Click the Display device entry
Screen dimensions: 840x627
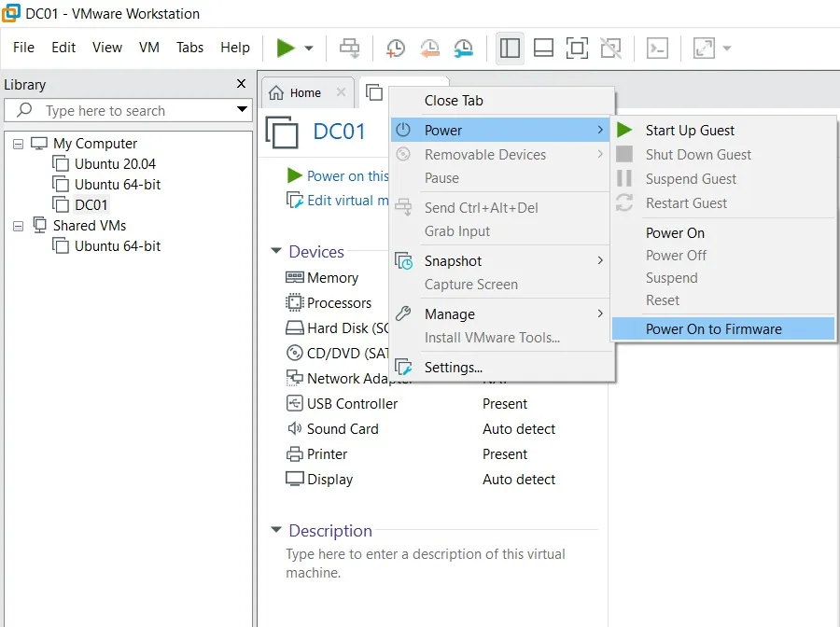click(x=329, y=480)
